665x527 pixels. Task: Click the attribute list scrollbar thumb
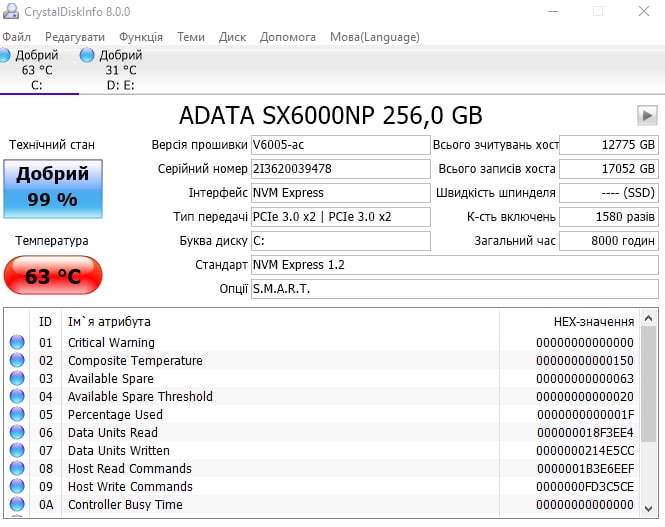[648, 384]
